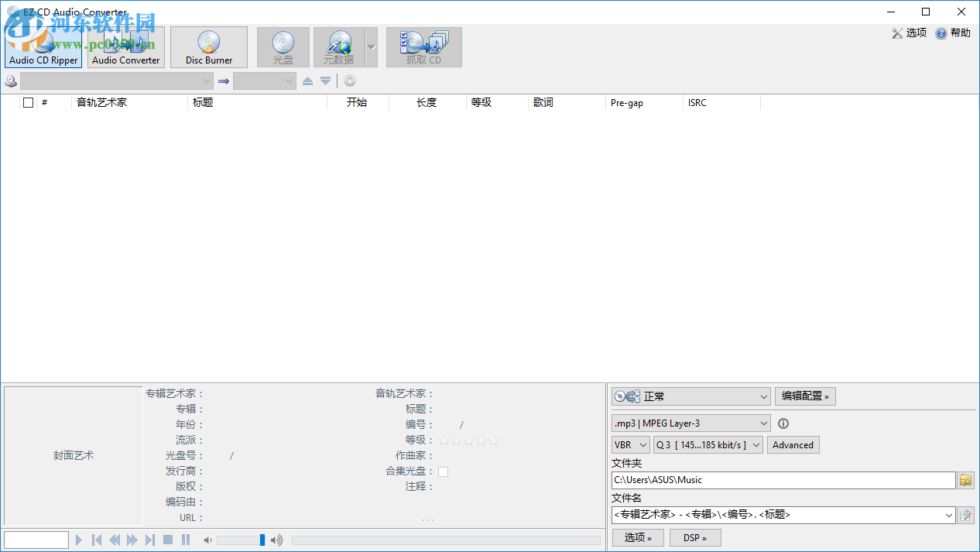This screenshot has width=980, height=552.
Task: Open the Disc Burner tool
Action: tap(208, 46)
